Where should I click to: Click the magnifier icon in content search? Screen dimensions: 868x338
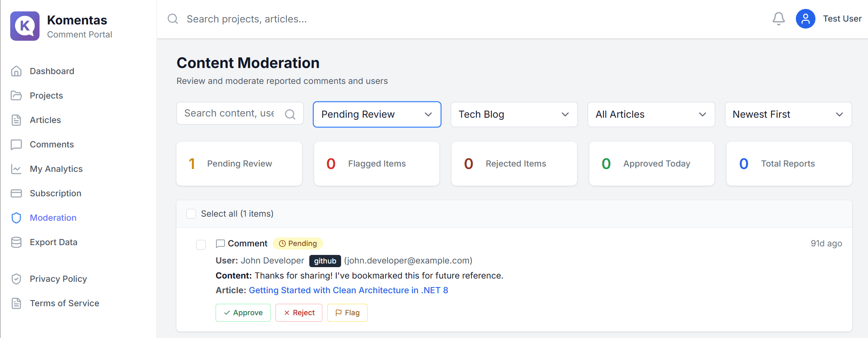pos(290,114)
